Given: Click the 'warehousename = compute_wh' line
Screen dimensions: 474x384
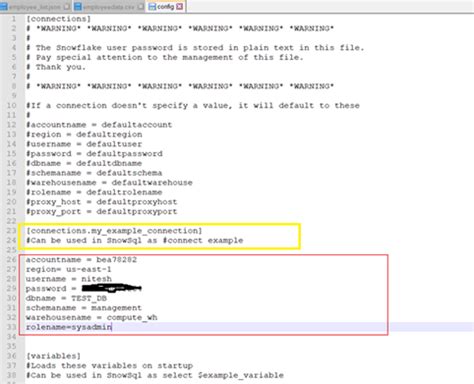Looking at the screenshot, I should point(92,317).
